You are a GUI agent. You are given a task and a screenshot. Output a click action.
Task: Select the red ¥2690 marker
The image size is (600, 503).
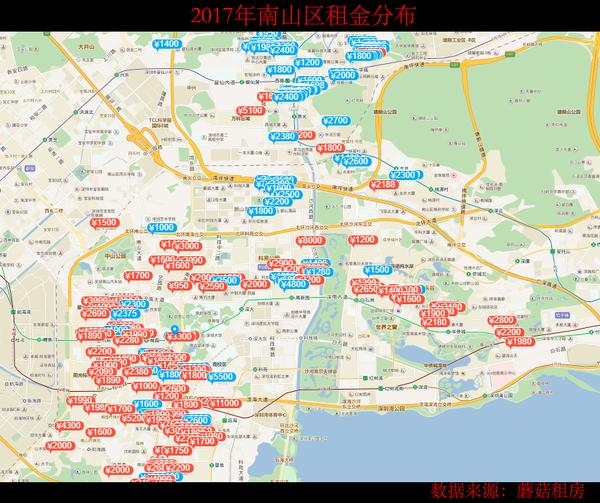[95, 314]
